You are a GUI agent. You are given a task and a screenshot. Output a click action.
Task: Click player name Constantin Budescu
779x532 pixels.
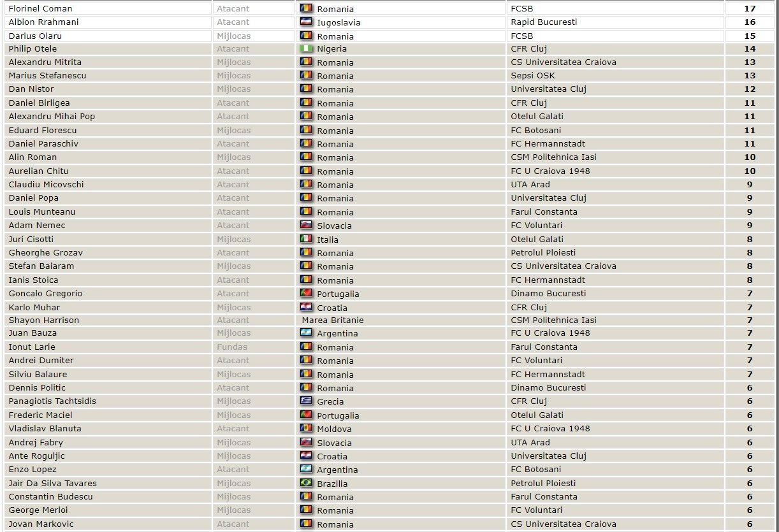point(51,496)
